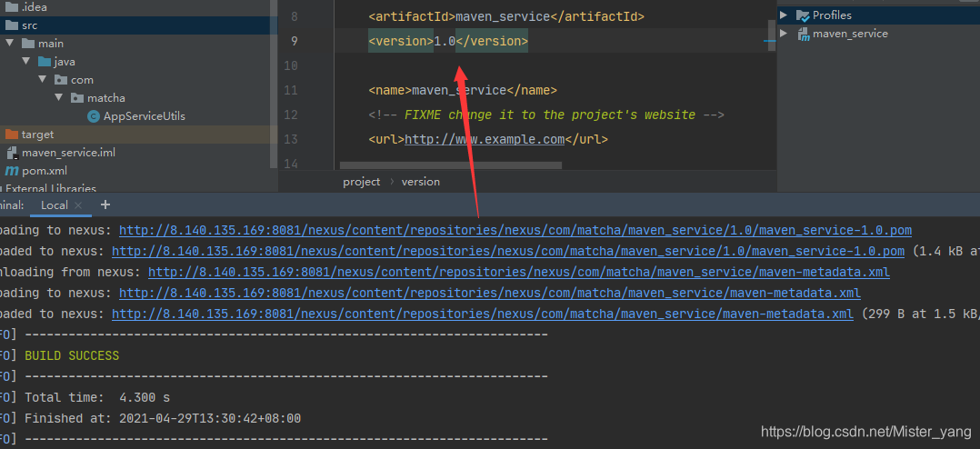Screen dimensions: 980x449
Task: Click the project breadcrumb item
Action: pyautogui.click(x=361, y=182)
